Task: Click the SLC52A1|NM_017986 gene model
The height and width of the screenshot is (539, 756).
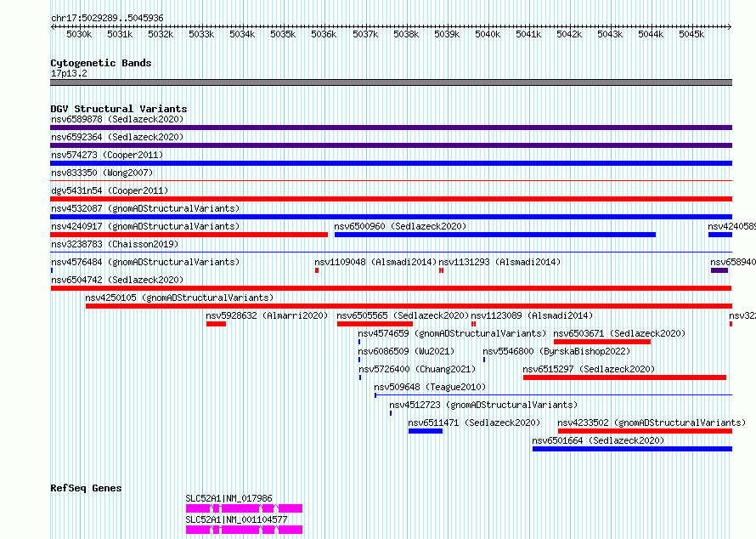Action: 245,508
